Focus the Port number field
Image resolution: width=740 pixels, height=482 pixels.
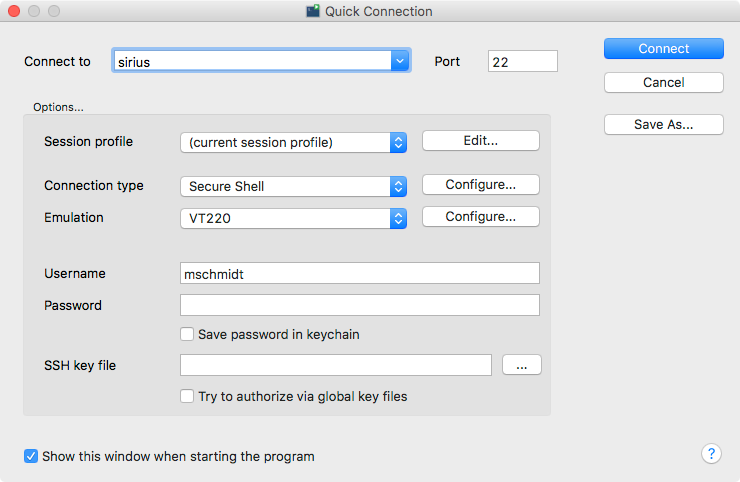(x=522, y=61)
